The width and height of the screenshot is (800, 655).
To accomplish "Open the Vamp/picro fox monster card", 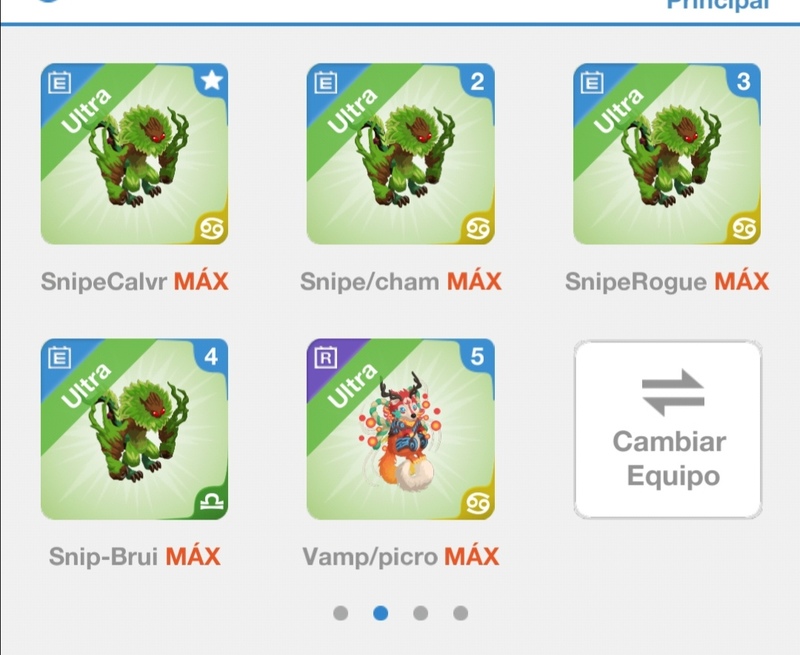I will pyautogui.click(x=401, y=429).
